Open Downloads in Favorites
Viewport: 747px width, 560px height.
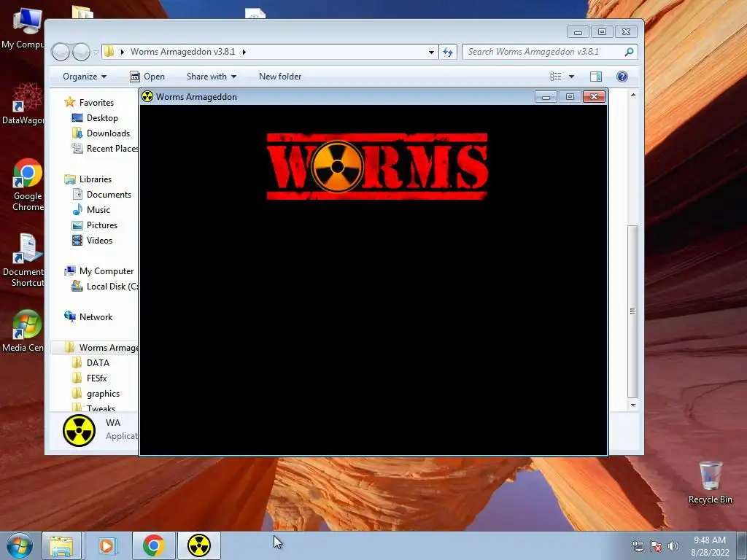[x=101, y=133]
